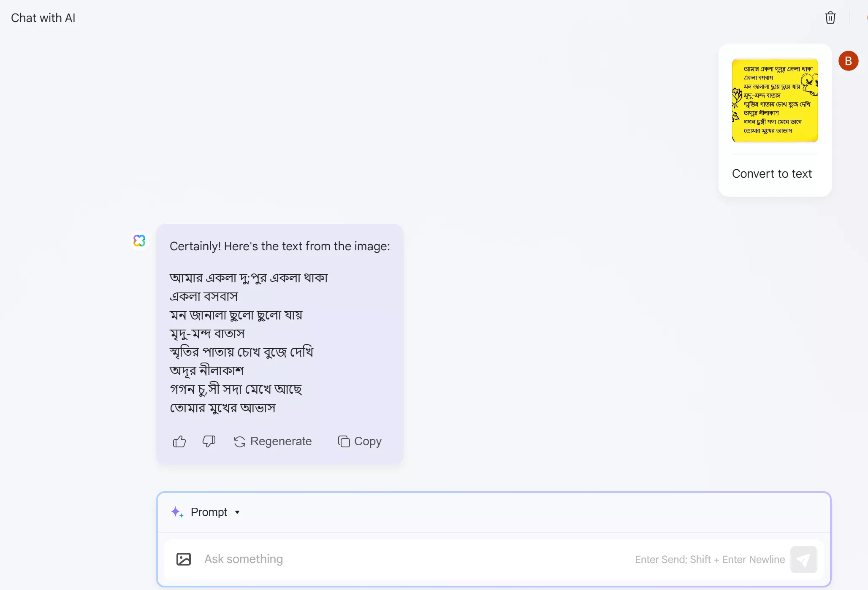Regenerate the AI response
The width and height of the screenshot is (868, 590).
pyautogui.click(x=273, y=441)
